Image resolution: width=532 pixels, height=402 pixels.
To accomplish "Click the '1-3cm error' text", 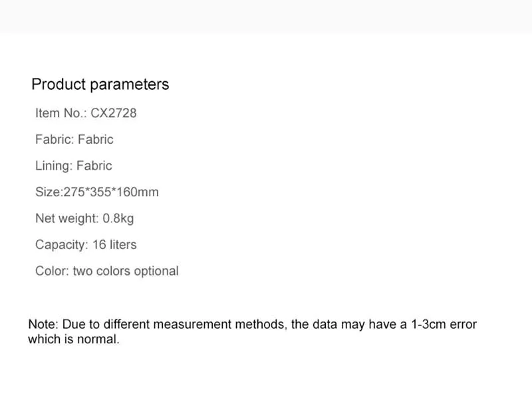I will tap(444, 324).
